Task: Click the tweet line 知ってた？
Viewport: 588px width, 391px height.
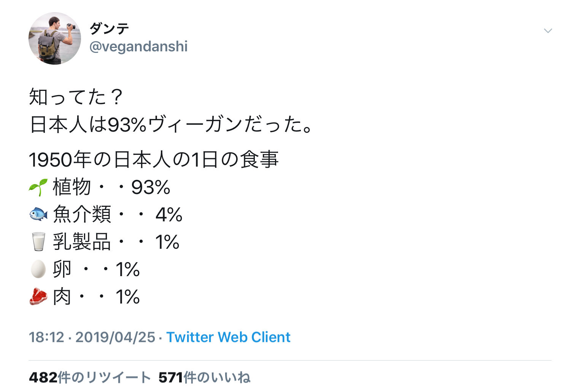Action: point(76,97)
